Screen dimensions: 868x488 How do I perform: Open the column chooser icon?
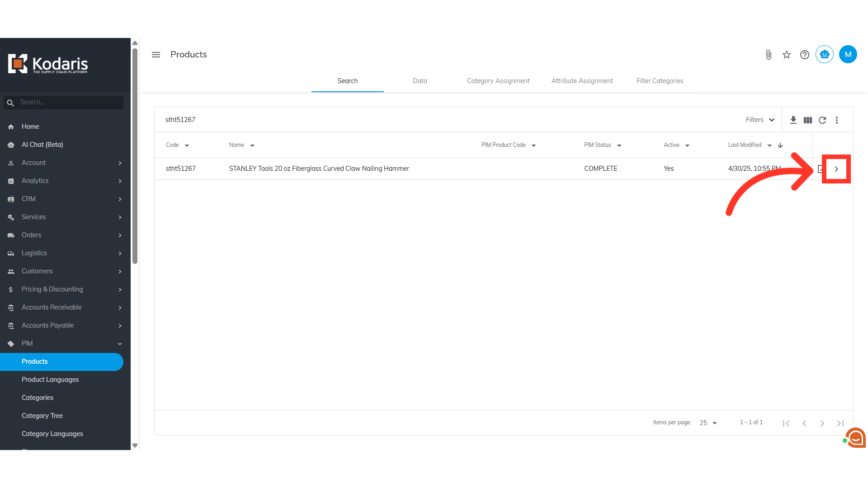pos(808,120)
